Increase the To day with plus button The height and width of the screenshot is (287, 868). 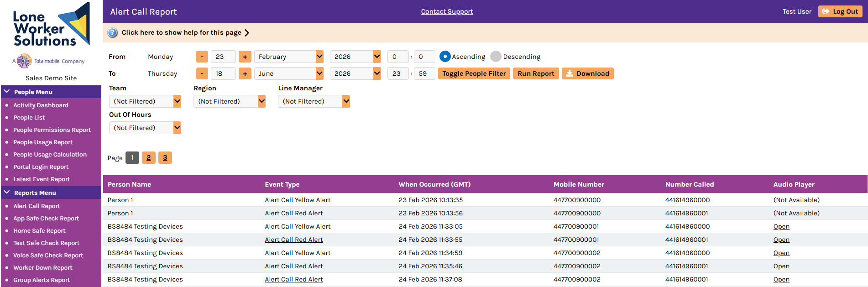click(245, 73)
